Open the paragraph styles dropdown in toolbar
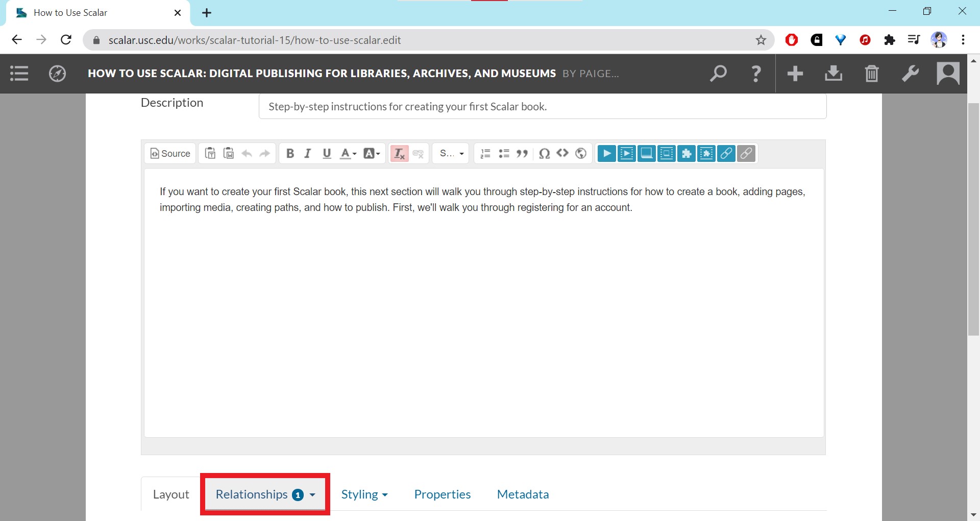The height and width of the screenshot is (521, 980). click(451, 154)
